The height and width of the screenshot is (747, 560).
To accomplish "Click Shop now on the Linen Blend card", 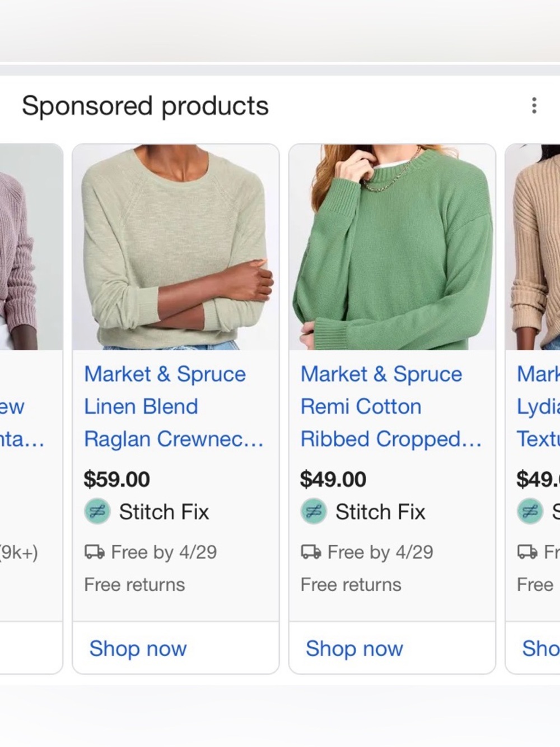I will pyautogui.click(x=137, y=648).
